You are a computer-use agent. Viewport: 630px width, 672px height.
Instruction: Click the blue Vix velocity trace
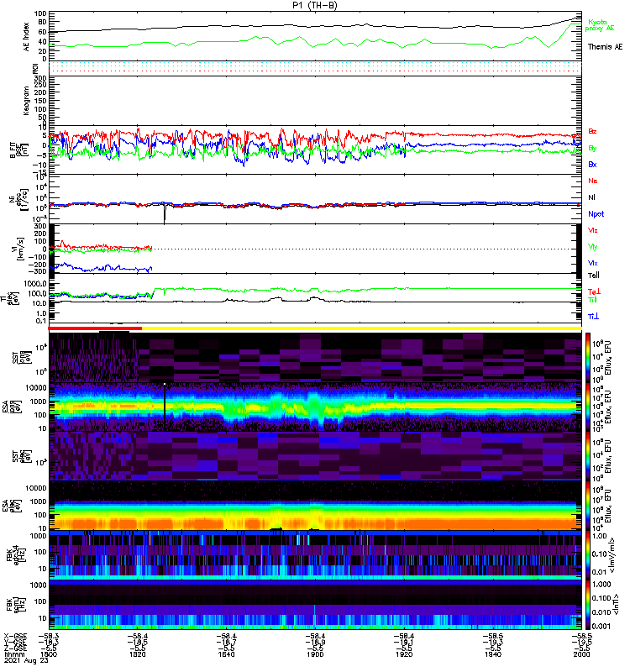click(101, 268)
